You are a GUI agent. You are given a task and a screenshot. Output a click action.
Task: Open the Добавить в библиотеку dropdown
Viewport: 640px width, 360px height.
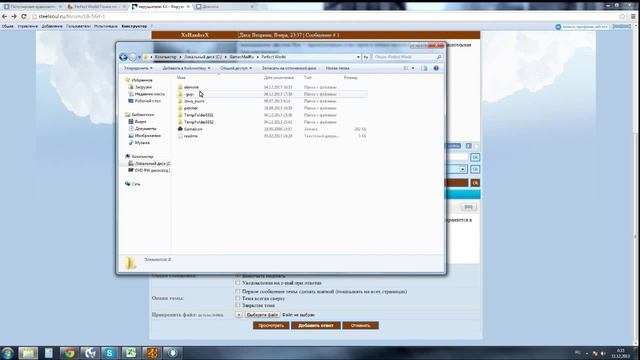(x=187, y=68)
